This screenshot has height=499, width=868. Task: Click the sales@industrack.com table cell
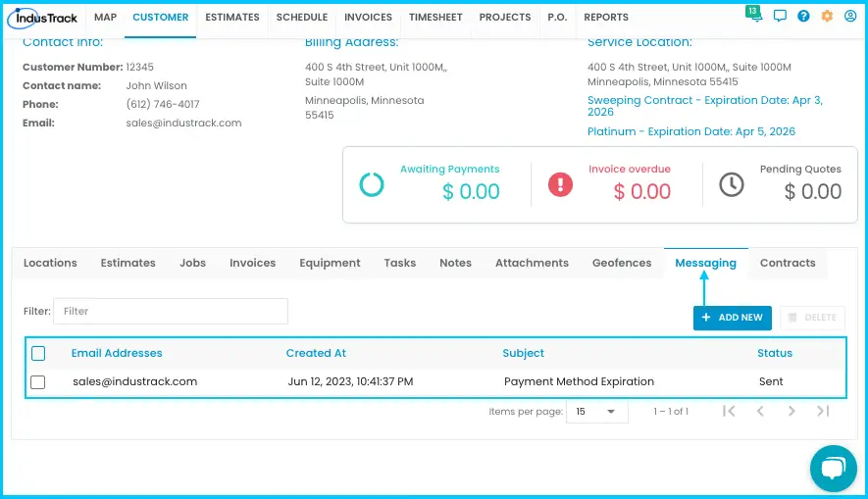pyautogui.click(x=135, y=381)
